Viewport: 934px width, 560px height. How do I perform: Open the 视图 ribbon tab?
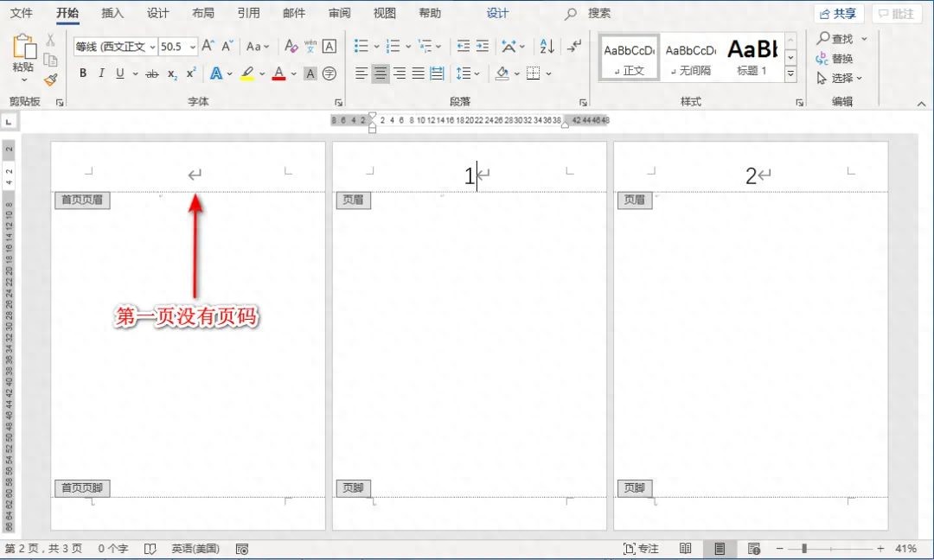point(385,13)
